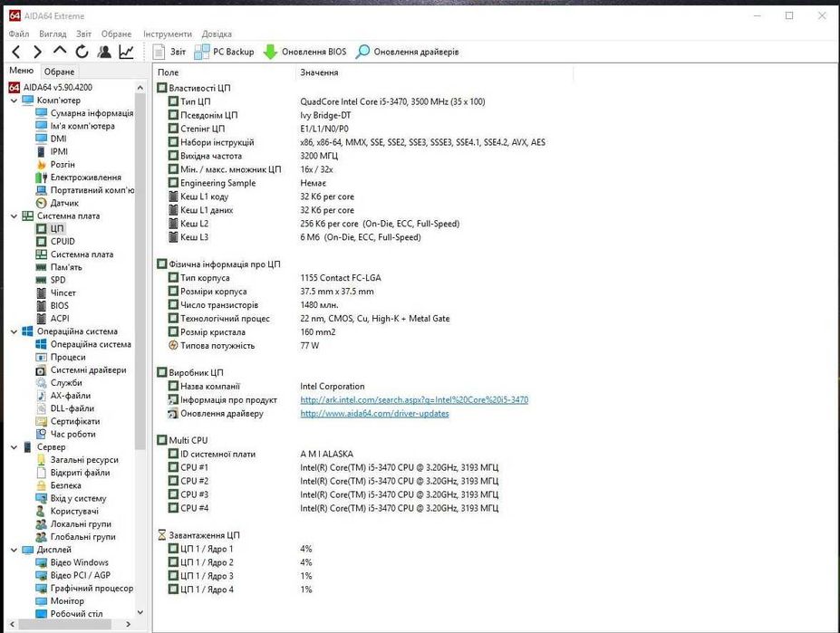This screenshot has height=633, width=840.
Task: Click the Оновлення драйверів toolbar button
Action: click(407, 52)
